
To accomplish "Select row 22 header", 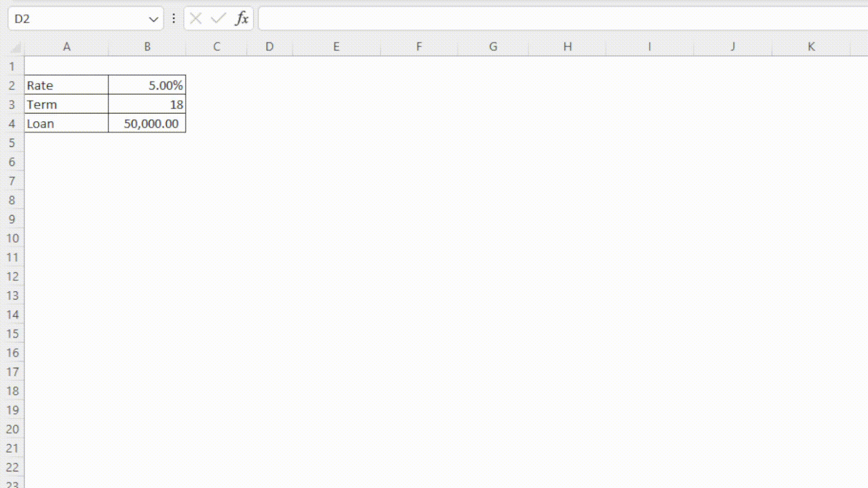I will pyautogui.click(x=12, y=467).
